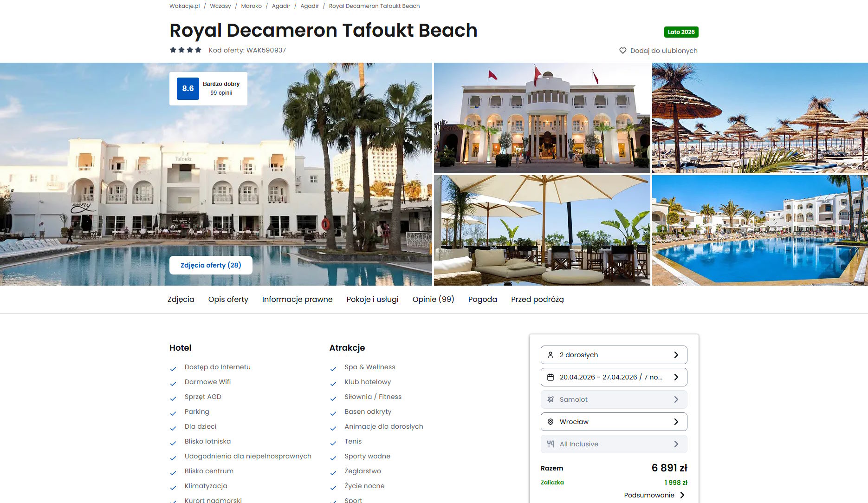The height and width of the screenshot is (503, 868).
Task: Click the airplane icon next to Samolot
Action: pos(551,399)
